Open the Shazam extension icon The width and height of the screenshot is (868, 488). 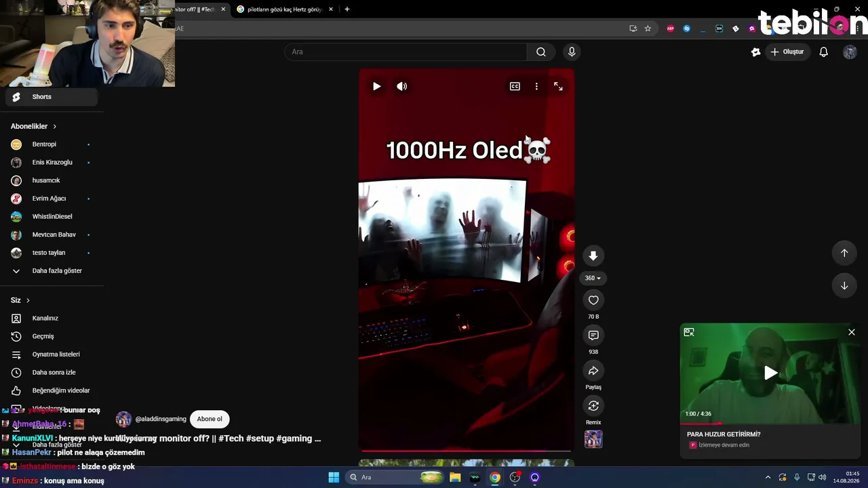(687, 28)
